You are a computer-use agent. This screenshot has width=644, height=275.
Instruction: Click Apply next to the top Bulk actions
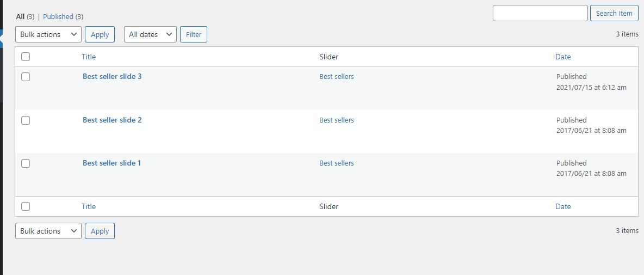point(100,34)
